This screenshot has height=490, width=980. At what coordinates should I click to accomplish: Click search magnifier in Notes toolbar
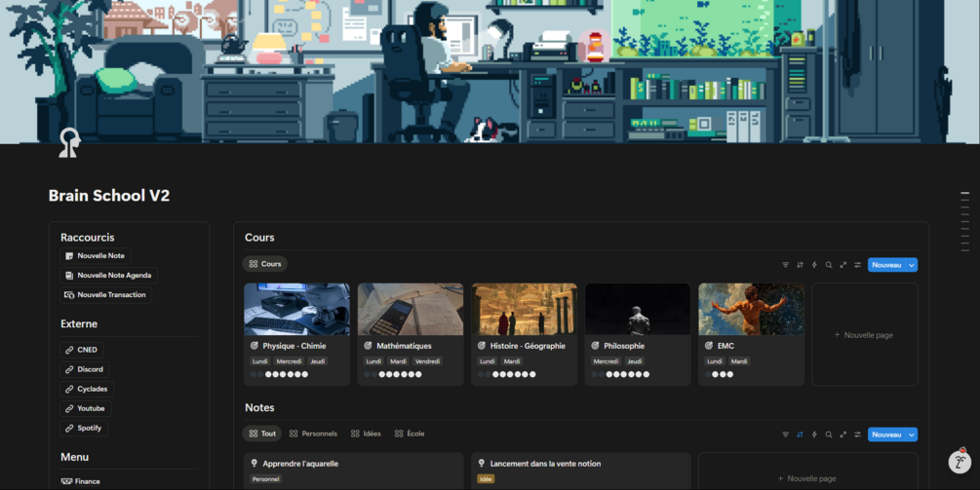pos(829,434)
